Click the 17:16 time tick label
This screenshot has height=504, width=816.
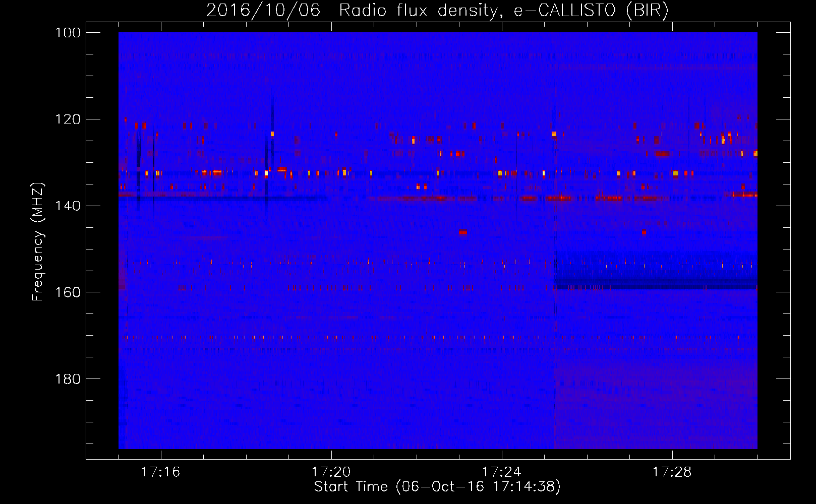(x=160, y=472)
